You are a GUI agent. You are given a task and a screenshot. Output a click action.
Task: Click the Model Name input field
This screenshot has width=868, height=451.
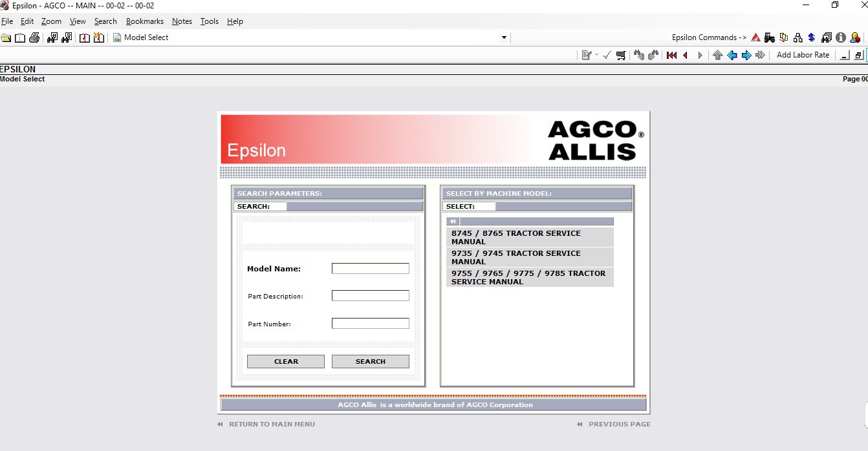(371, 269)
